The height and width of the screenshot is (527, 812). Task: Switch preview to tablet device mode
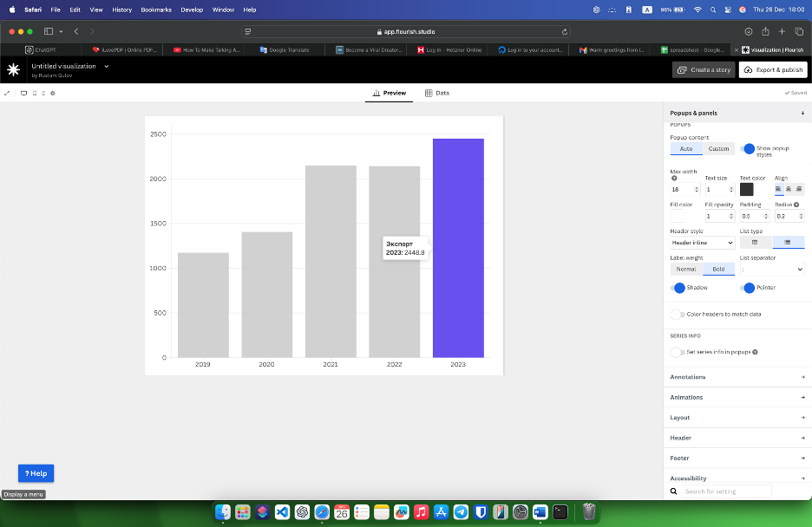coord(35,93)
